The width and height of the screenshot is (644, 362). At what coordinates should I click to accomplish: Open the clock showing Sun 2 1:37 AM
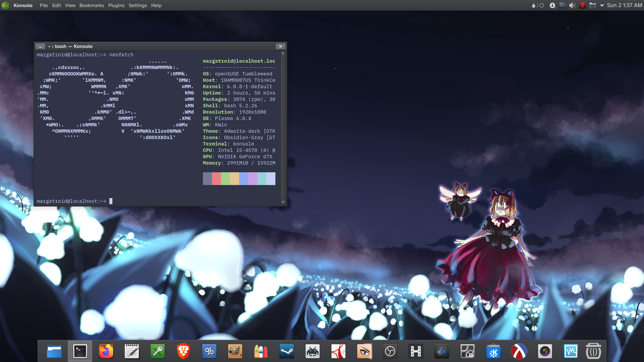625,5
